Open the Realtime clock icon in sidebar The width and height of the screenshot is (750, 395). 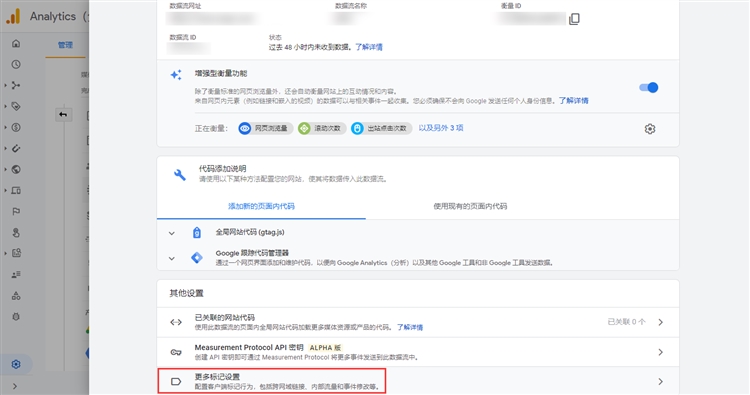coord(16,64)
